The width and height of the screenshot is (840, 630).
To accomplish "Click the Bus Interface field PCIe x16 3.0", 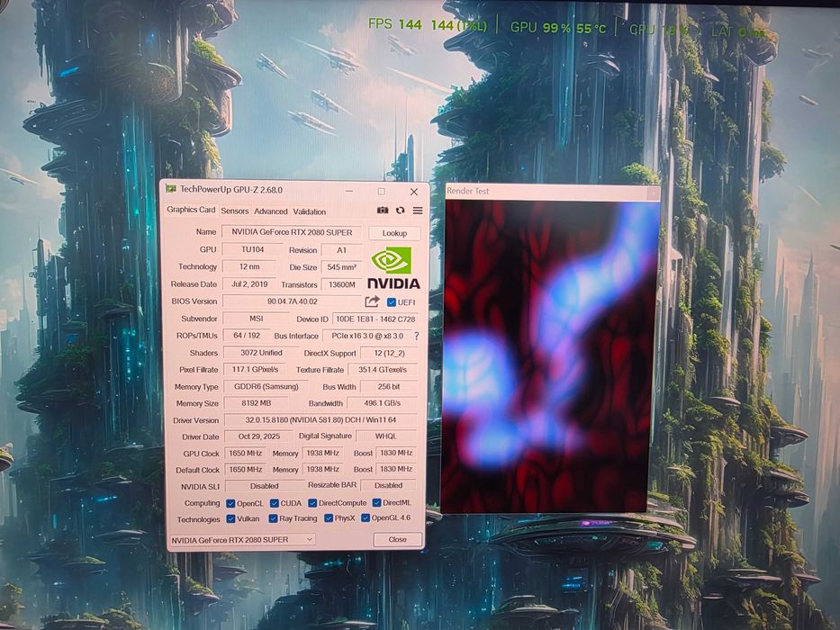I will coord(367,336).
